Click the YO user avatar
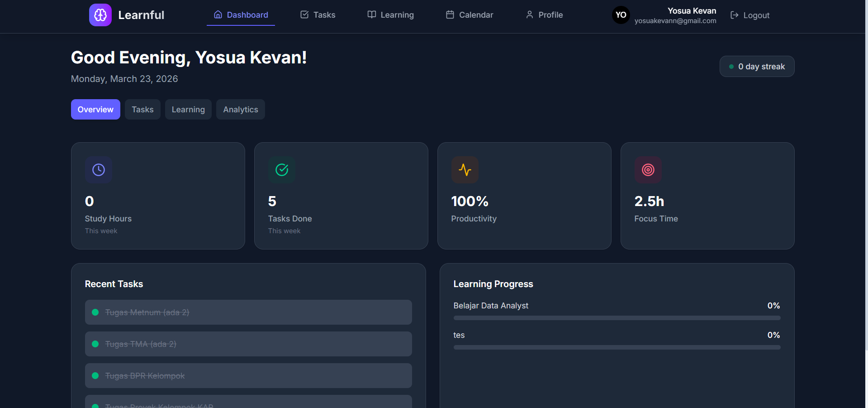The height and width of the screenshot is (408, 868). point(621,15)
